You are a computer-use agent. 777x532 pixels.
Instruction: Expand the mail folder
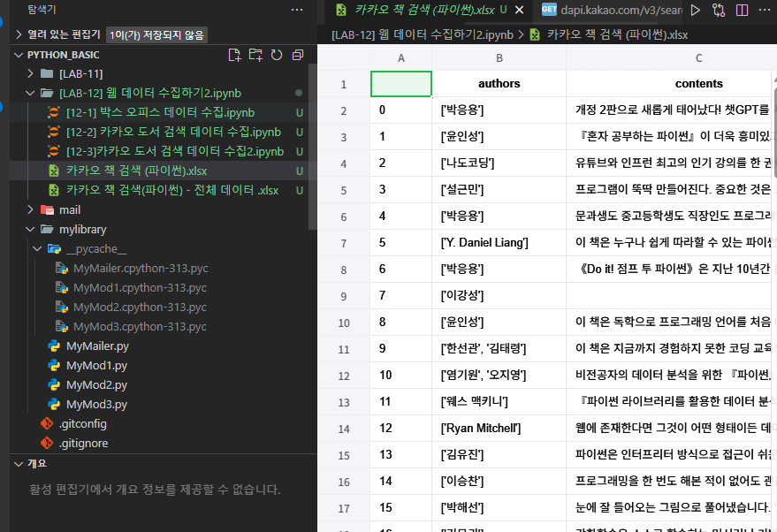(31, 210)
